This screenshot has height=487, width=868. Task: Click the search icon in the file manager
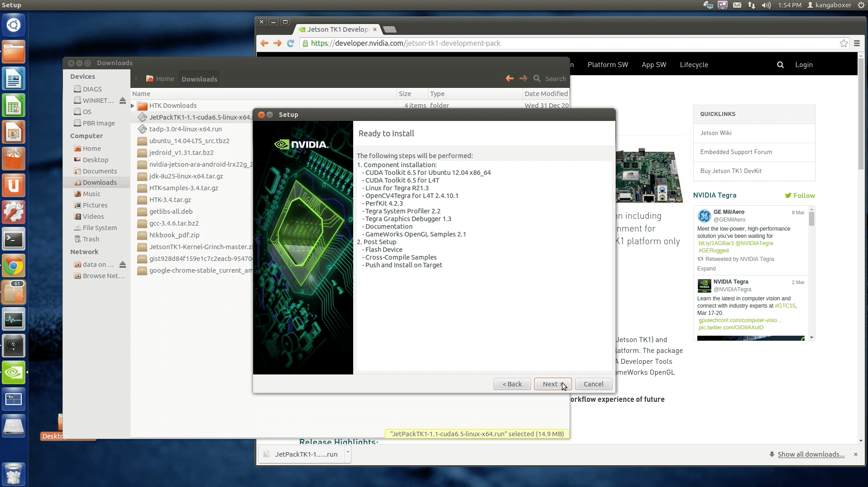click(537, 78)
